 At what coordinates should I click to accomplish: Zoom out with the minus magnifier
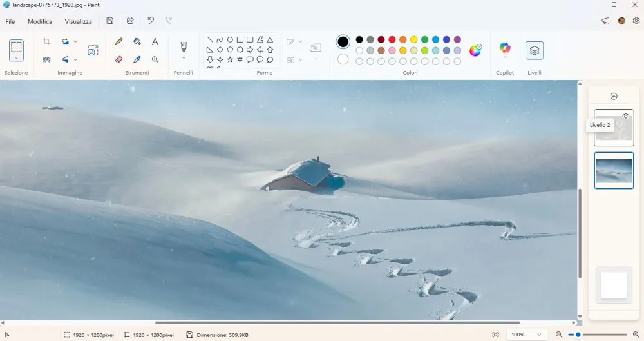click(558, 335)
